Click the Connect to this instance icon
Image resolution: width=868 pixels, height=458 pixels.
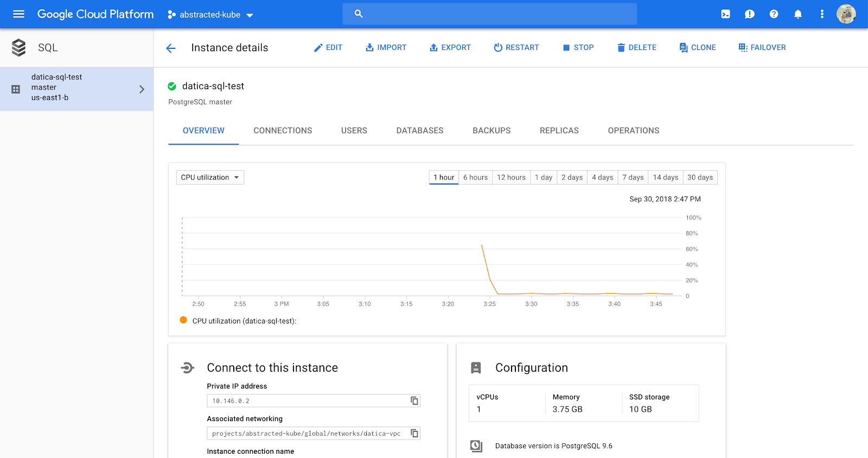[x=187, y=368]
